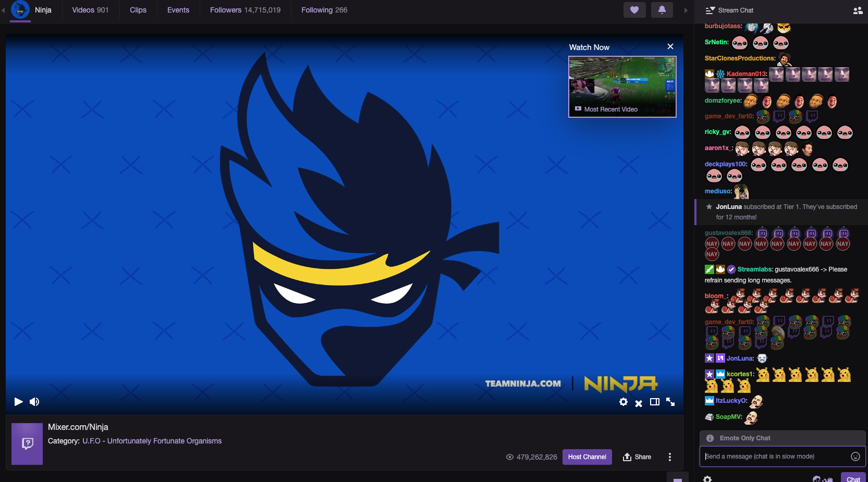
Task: Follow the channel with the heart button
Action: 634,10
